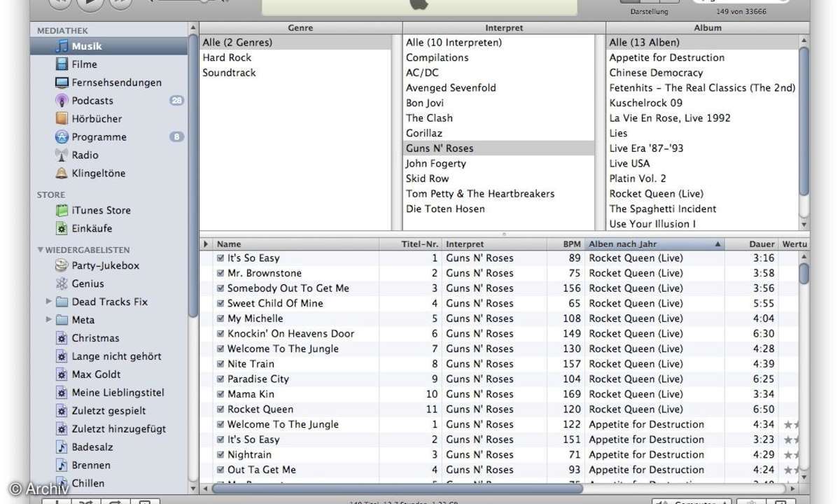Expand the Meta folder triangle
Viewport: 840px width, 504px height.
click(x=48, y=320)
